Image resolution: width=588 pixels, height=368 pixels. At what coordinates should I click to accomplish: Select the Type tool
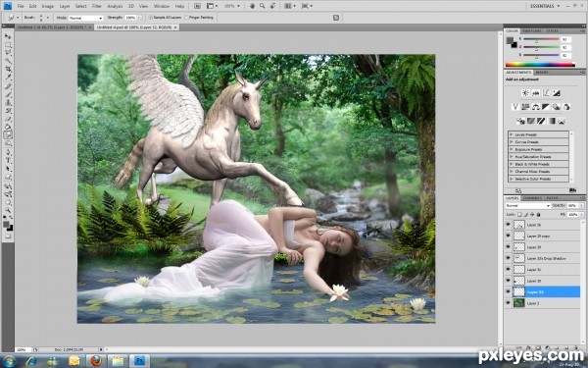[x=8, y=160]
